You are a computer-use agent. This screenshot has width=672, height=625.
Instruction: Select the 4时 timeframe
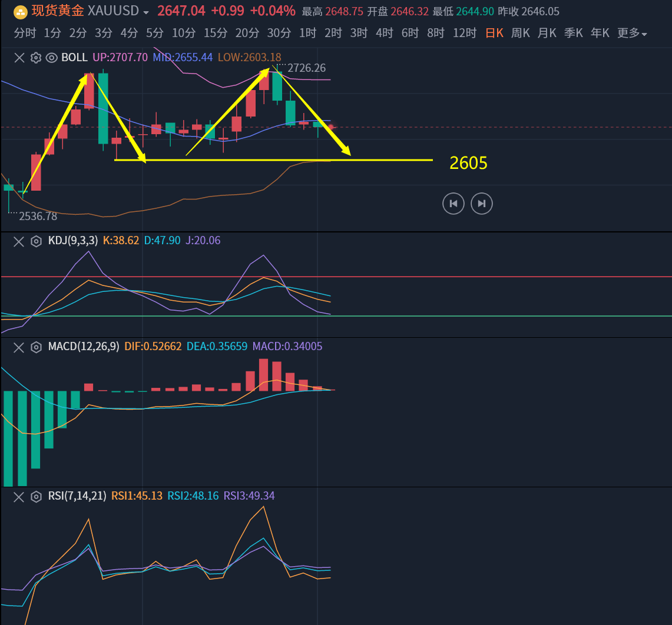pyautogui.click(x=385, y=33)
